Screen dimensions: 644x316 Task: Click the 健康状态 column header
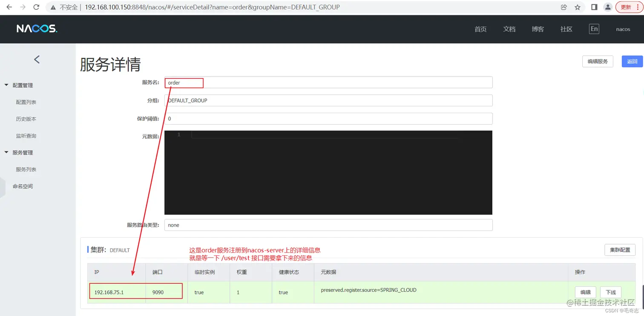pos(293,272)
